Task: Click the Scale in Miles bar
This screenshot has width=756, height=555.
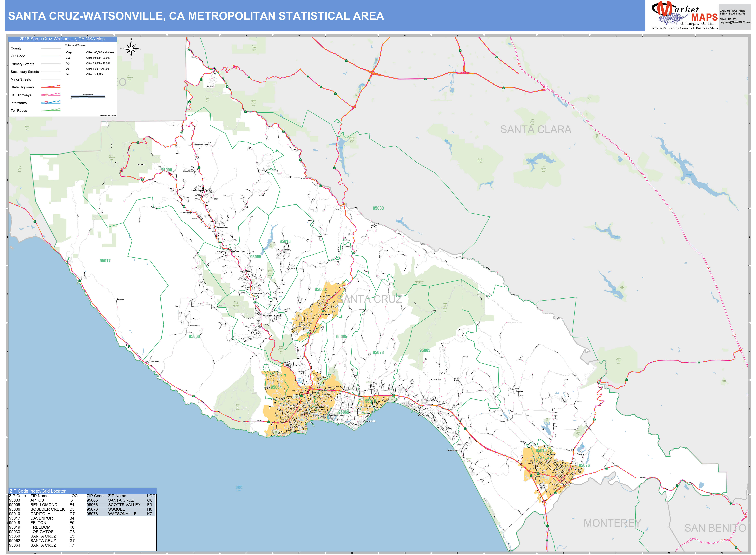Action: tap(88, 96)
